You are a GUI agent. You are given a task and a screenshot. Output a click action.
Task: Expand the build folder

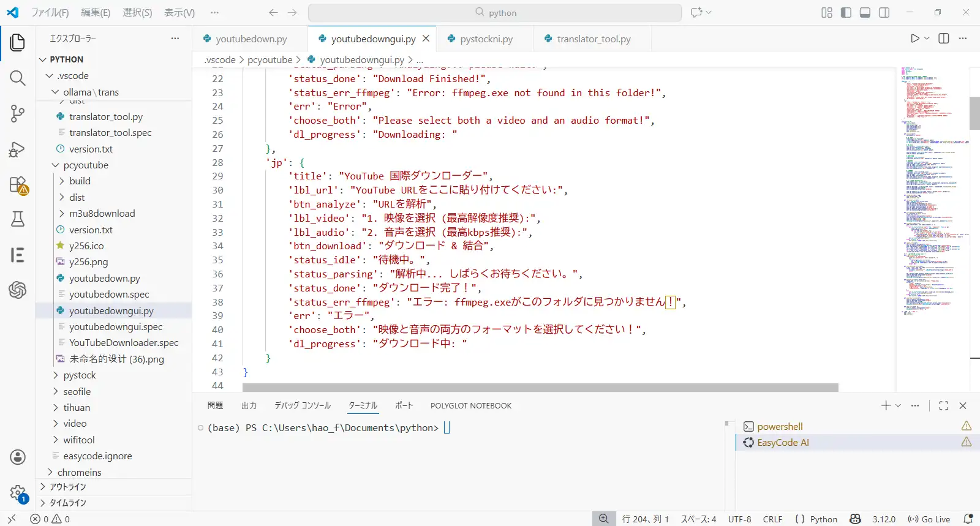[x=80, y=181]
